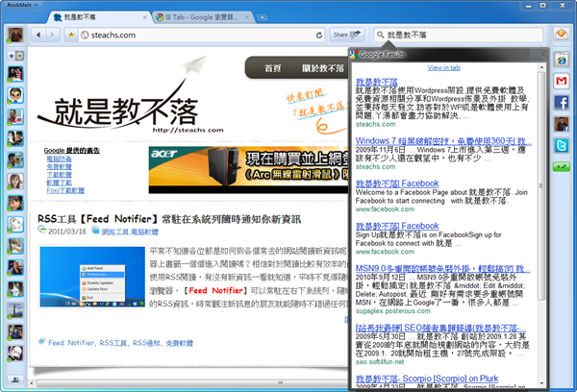Open the Internet Explorer app in right sidebar

pos(562,60)
